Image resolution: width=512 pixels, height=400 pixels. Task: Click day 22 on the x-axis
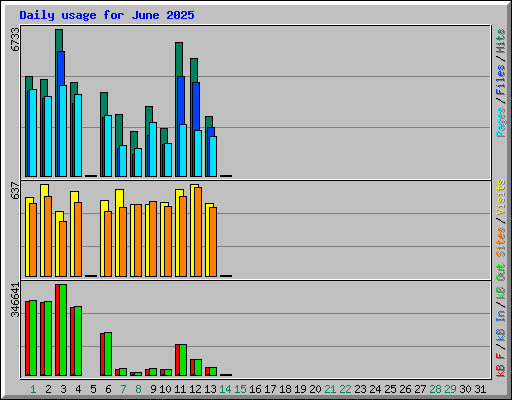[x=345, y=389]
